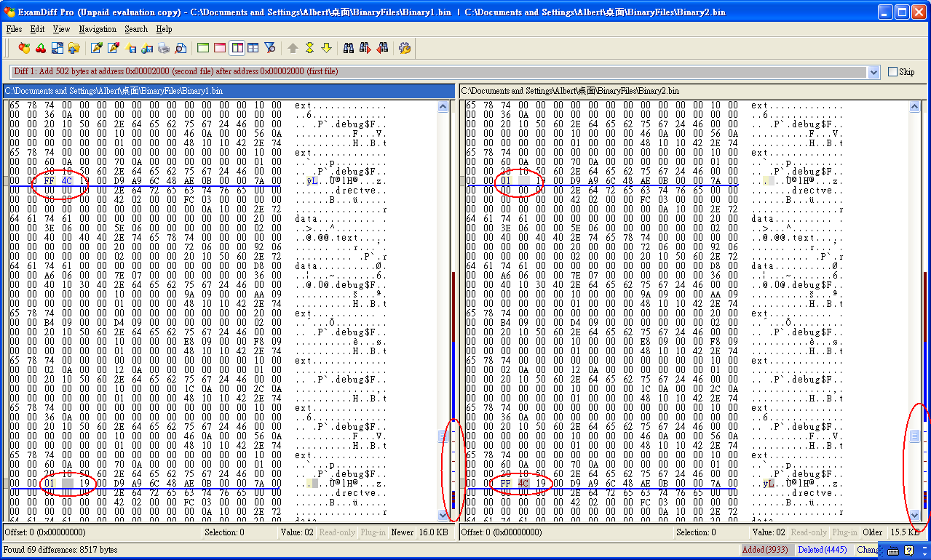Click the 16.0 KB file size text

point(433,532)
